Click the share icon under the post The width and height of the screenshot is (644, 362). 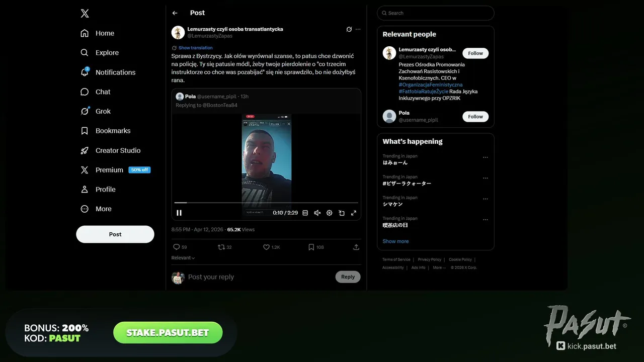coord(356,247)
